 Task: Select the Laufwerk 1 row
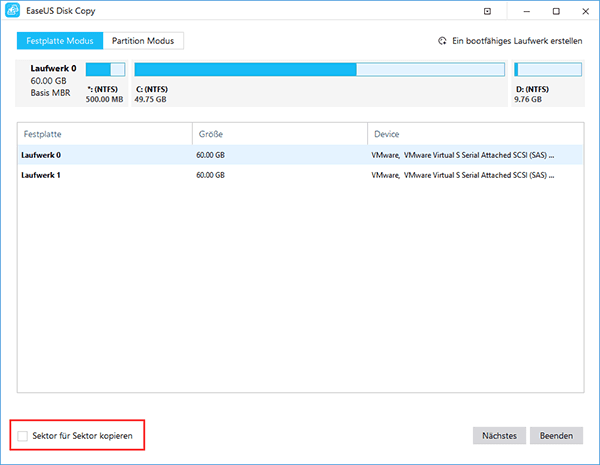pyautogui.click(x=300, y=175)
